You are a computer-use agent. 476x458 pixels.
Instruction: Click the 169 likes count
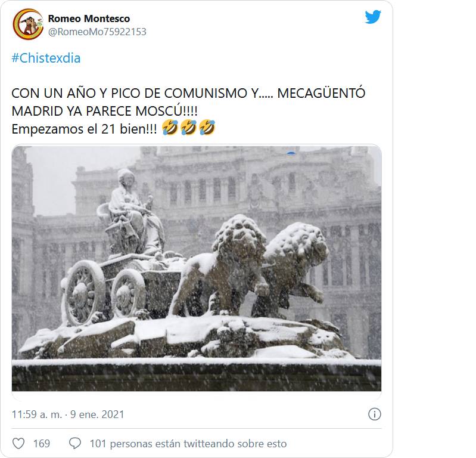42,444
